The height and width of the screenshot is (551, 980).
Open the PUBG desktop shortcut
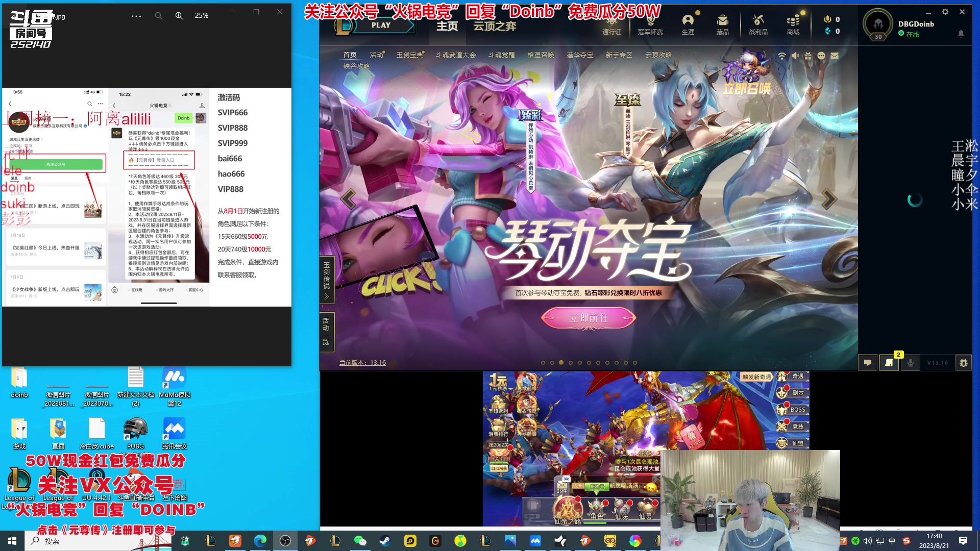point(136,434)
